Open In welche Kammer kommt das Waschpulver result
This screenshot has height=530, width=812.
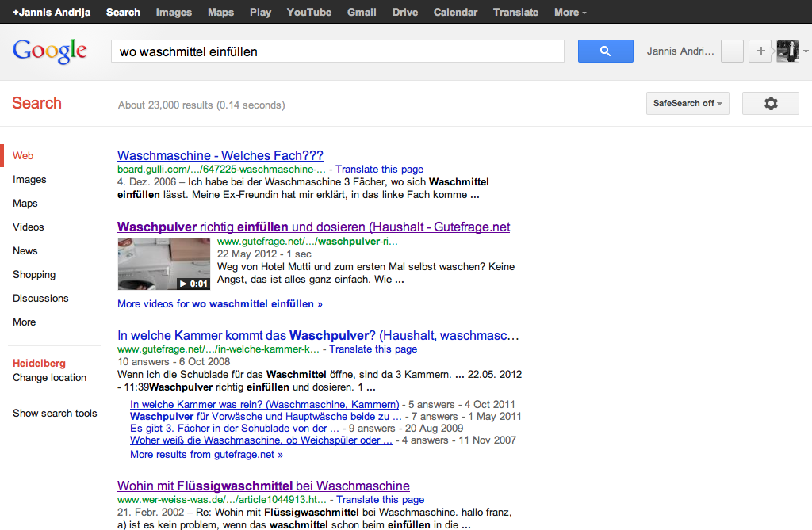[x=318, y=335]
